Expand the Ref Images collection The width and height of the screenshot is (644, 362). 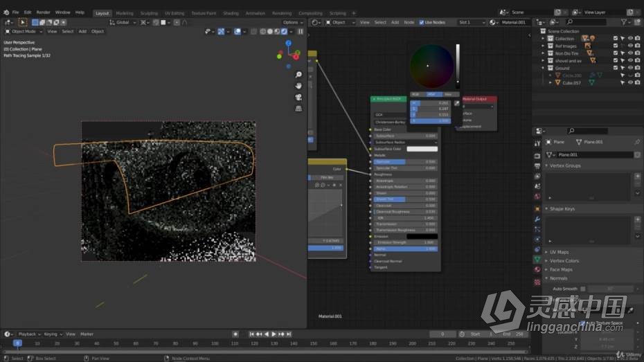(543, 46)
